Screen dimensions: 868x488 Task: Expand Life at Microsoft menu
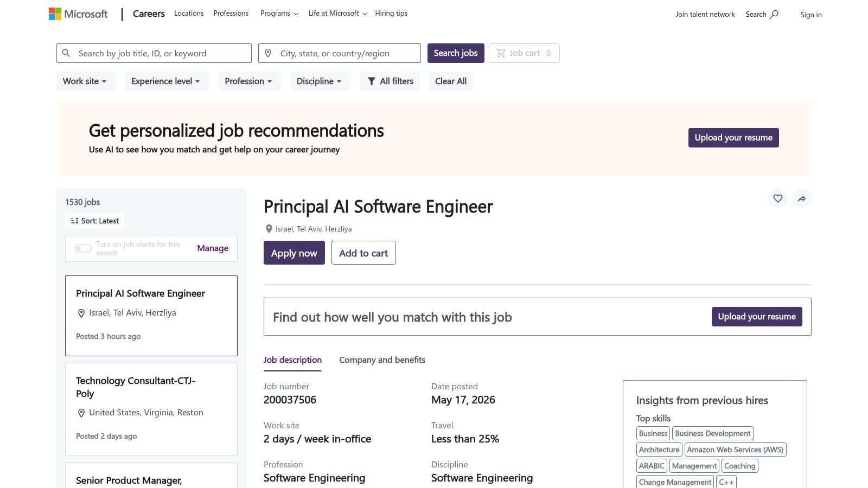coord(337,14)
